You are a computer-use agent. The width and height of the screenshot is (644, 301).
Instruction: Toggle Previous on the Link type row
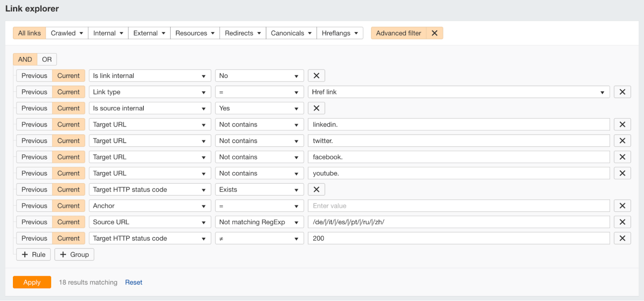point(34,92)
